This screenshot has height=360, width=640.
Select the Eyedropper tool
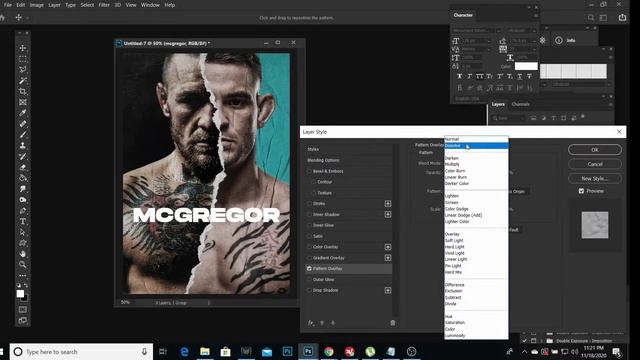pyautogui.click(x=22, y=113)
